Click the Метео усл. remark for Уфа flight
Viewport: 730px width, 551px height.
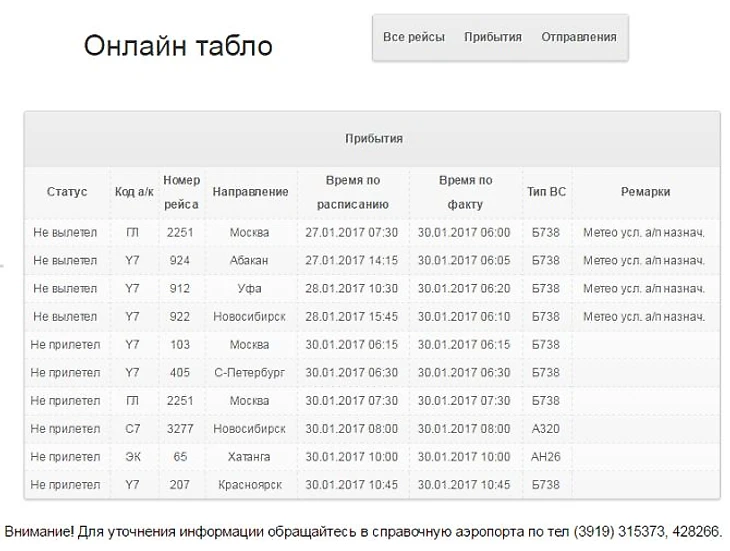pyautogui.click(x=644, y=289)
